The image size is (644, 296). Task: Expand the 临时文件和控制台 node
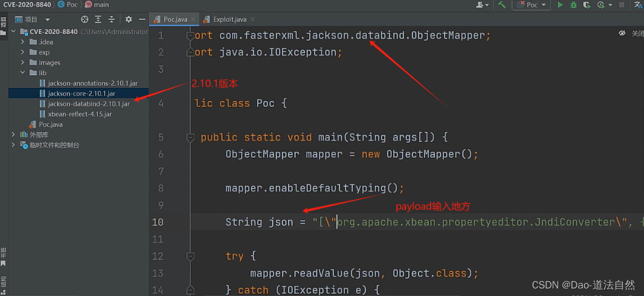coord(13,145)
